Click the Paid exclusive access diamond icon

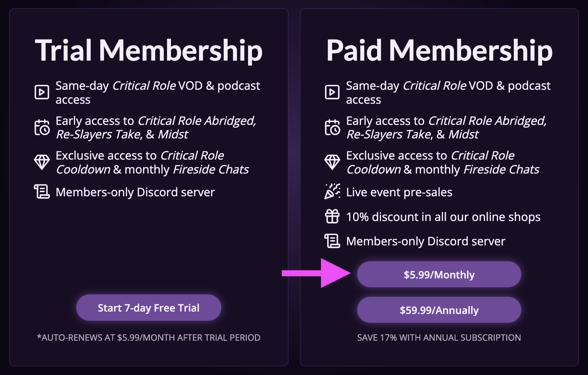pos(332,162)
